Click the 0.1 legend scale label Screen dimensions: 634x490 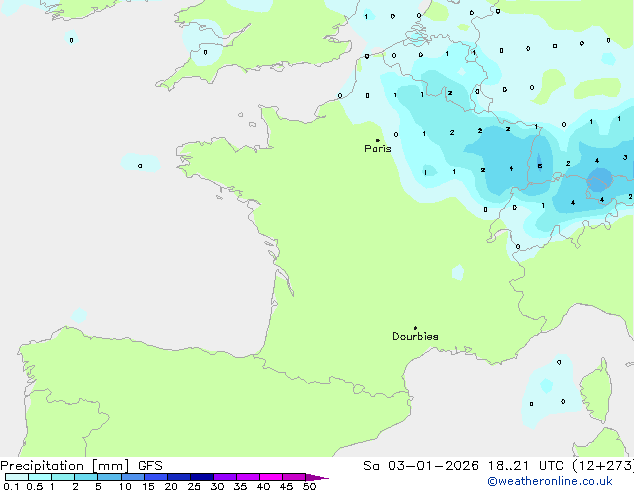pos(11,486)
